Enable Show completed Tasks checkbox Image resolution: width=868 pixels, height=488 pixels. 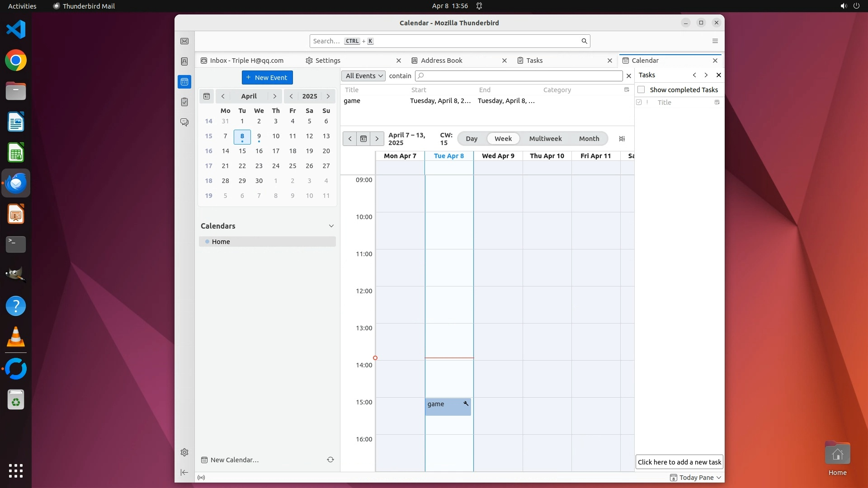point(641,89)
